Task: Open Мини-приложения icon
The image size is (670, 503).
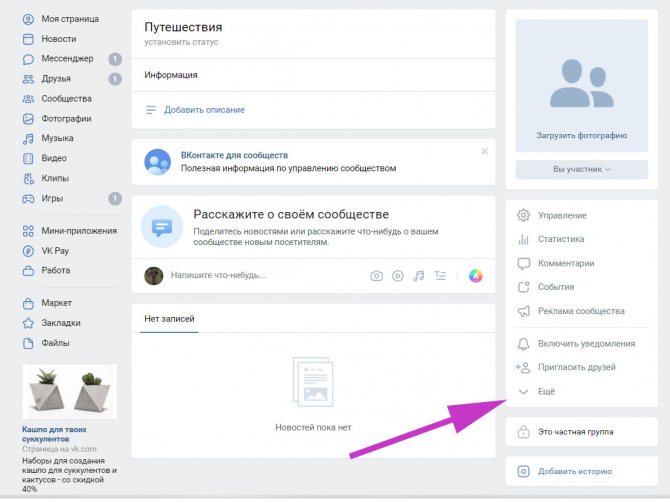Action: tap(28, 231)
